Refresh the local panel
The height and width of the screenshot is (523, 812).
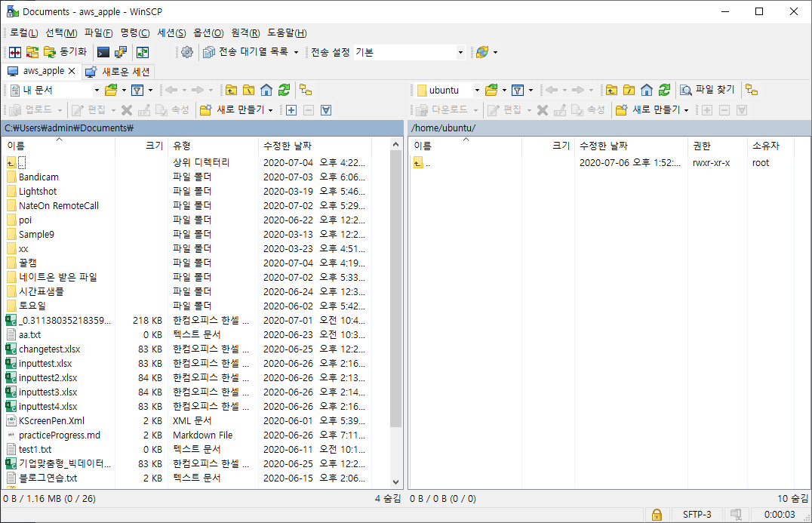tap(284, 90)
